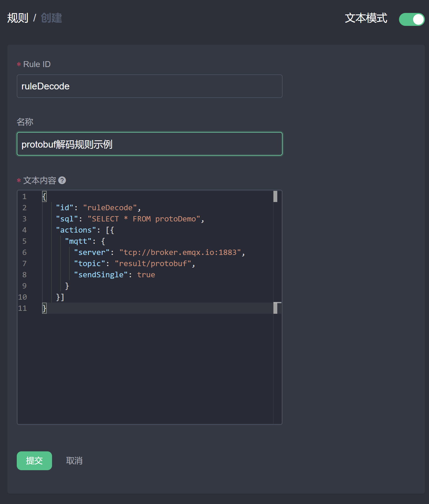Click the "mqtt": { line
The height and width of the screenshot is (504, 429).
(85, 241)
